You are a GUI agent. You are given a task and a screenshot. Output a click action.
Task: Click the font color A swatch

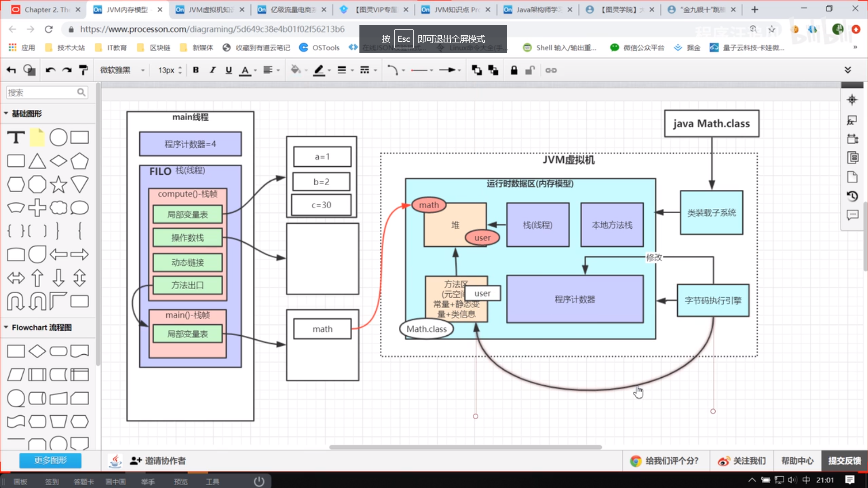pos(245,70)
